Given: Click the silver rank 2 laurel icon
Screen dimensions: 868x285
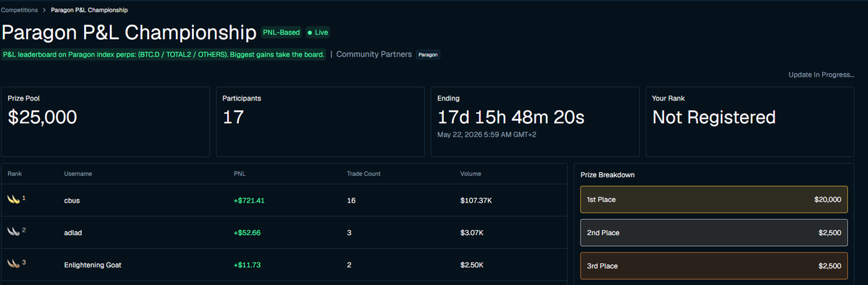Looking at the screenshot, I should (14, 232).
